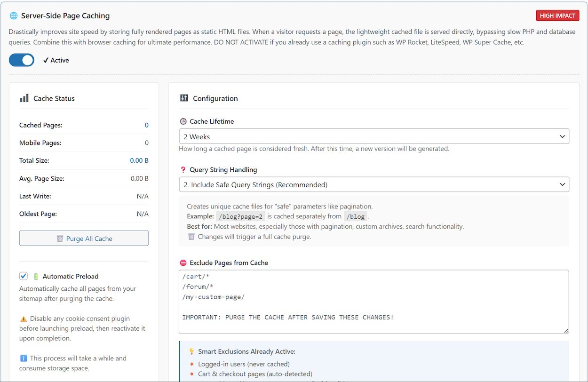
Task: Click the warning icon near cookie consent note
Action: 23,319
